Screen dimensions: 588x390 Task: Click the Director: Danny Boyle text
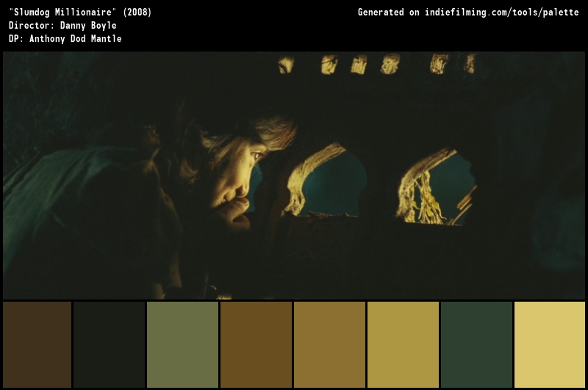(x=62, y=26)
